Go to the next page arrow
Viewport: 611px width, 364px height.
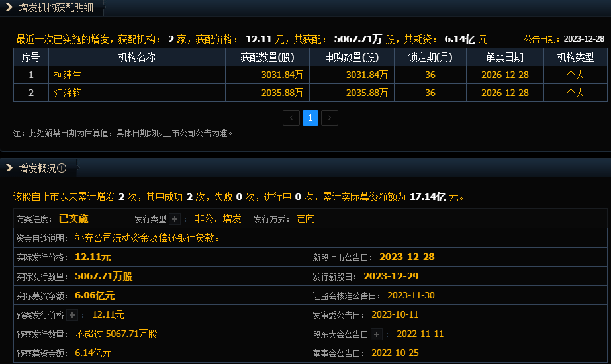coord(330,118)
